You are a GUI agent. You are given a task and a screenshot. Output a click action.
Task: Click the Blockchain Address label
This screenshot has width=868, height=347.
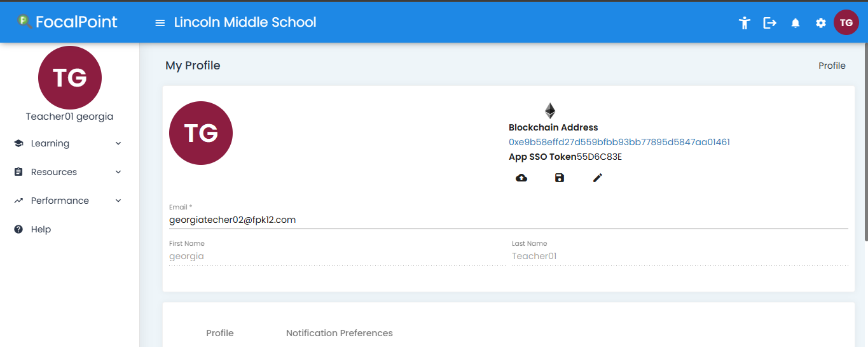click(553, 127)
